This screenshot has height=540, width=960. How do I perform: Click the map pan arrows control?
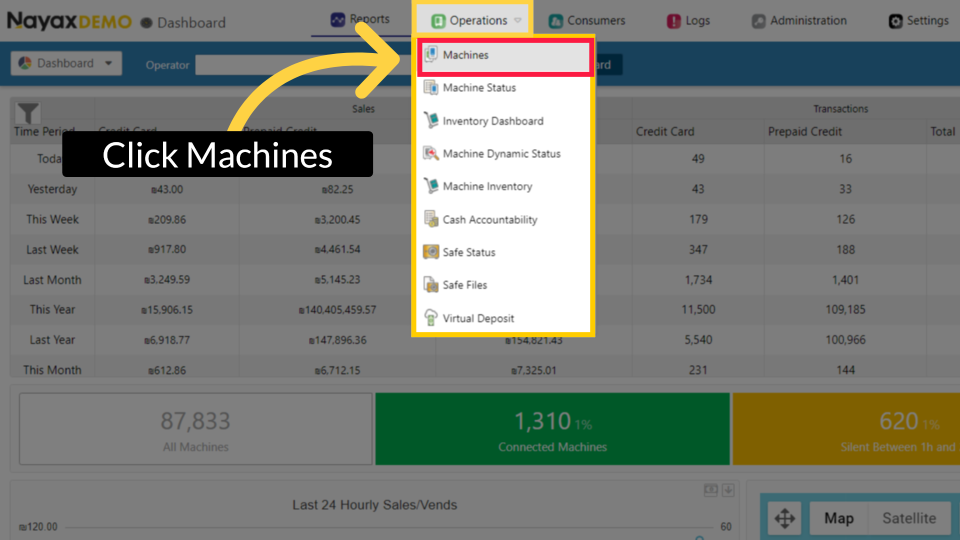tap(785, 518)
